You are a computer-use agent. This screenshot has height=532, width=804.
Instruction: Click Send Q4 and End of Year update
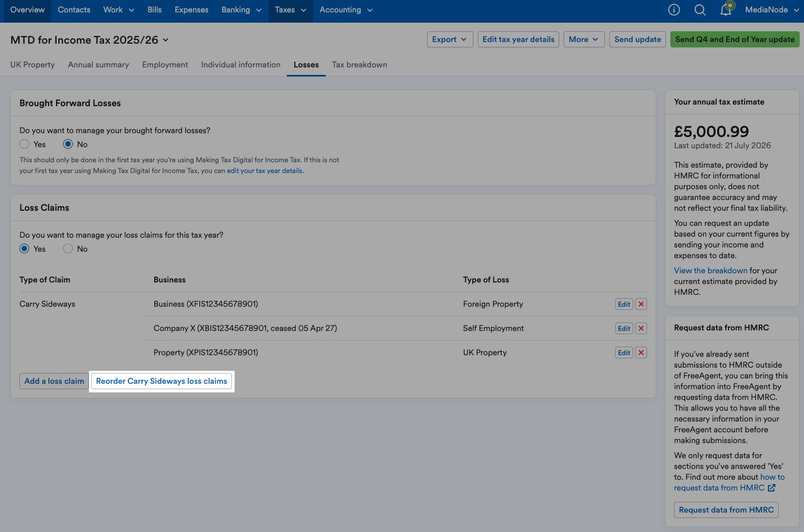coord(735,39)
